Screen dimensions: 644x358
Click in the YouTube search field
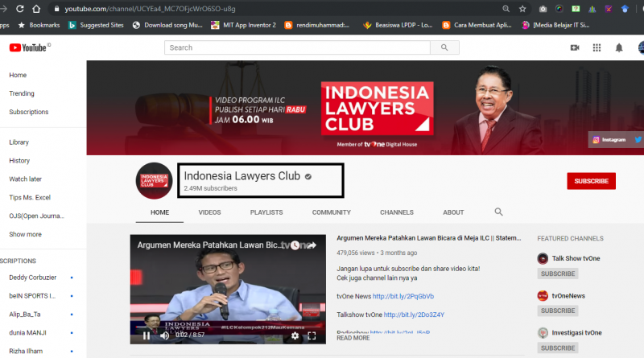pyautogui.click(x=297, y=47)
